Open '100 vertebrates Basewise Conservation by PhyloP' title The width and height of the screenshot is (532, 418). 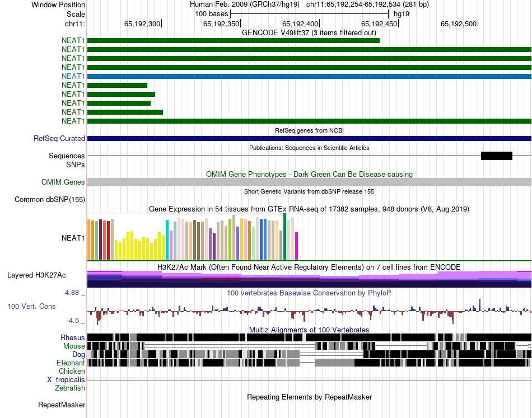[309, 293]
